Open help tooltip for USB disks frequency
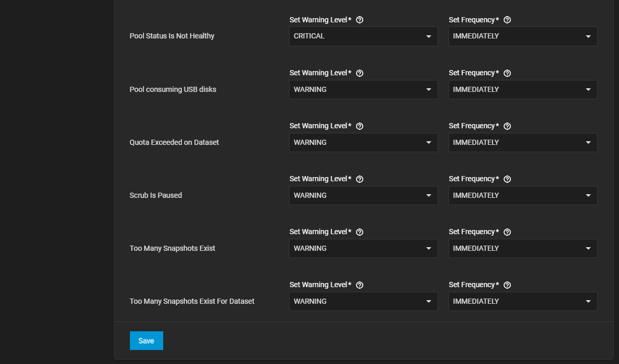The width and height of the screenshot is (619, 364). pos(507,73)
